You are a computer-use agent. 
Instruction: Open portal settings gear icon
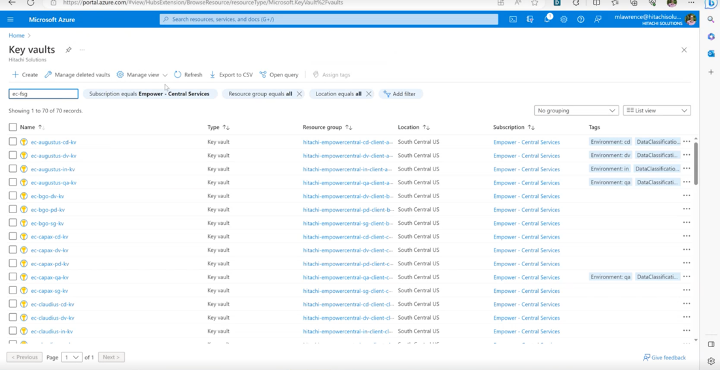564,19
